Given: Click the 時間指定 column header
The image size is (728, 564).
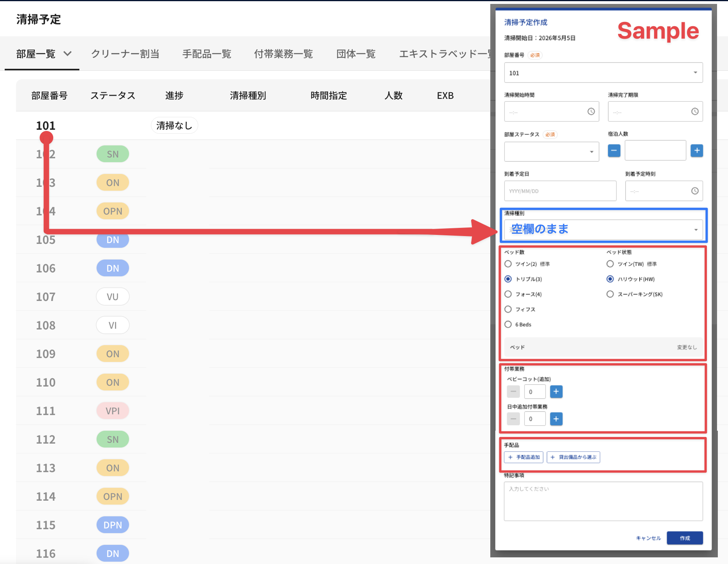Looking at the screenshot, I should coord(328,95).
